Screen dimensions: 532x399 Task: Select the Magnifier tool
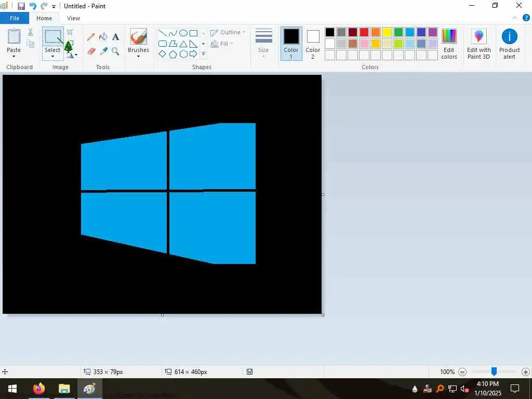(x=116, y=51)
